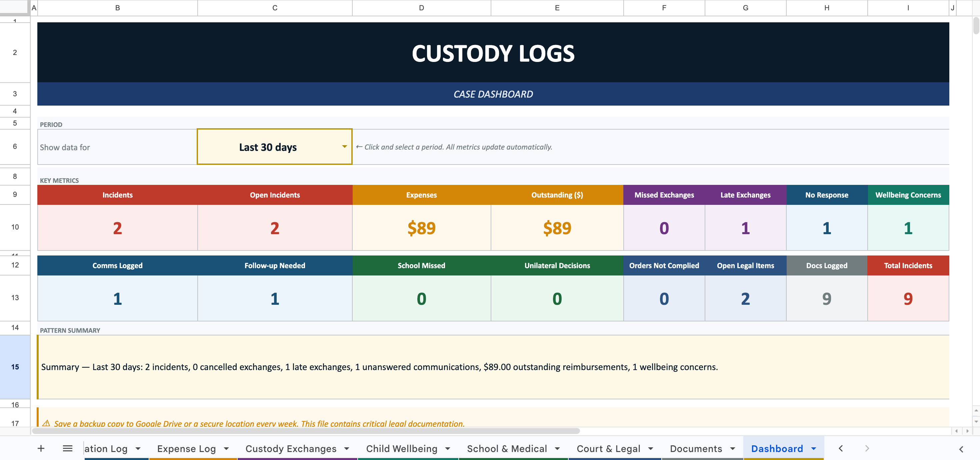This screenshot has width=980, height=460.
Task: Open Expense Log tab menu arrow
Action: pyautogui.click(x=226, y=449)
